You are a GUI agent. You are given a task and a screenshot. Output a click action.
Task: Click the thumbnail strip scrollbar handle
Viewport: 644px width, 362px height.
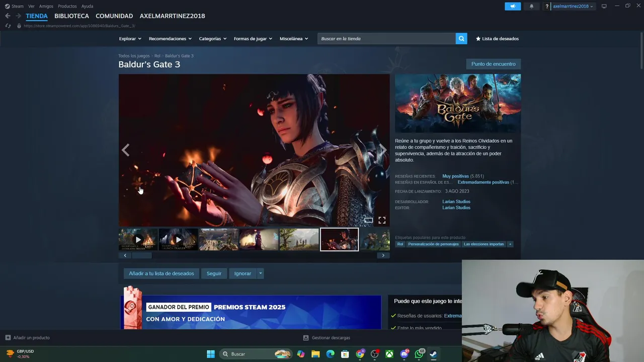[142, 255]
